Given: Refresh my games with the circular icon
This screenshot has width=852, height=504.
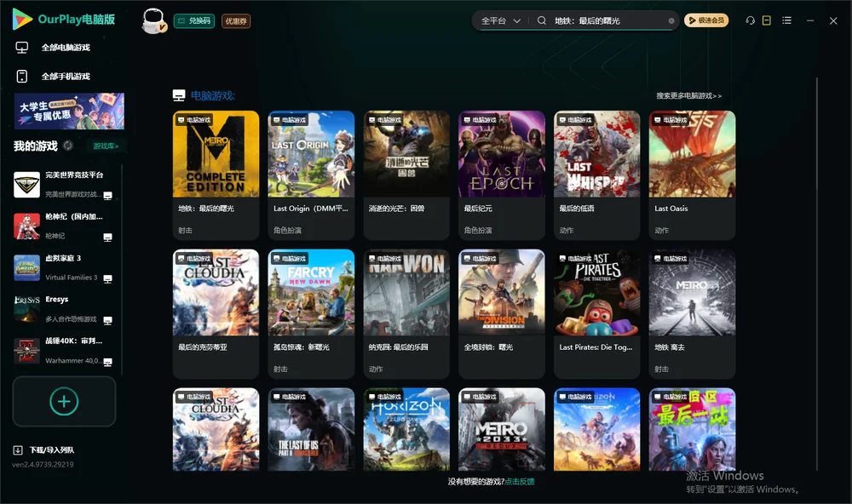Looking at the screenshot, I should point(68,146).
